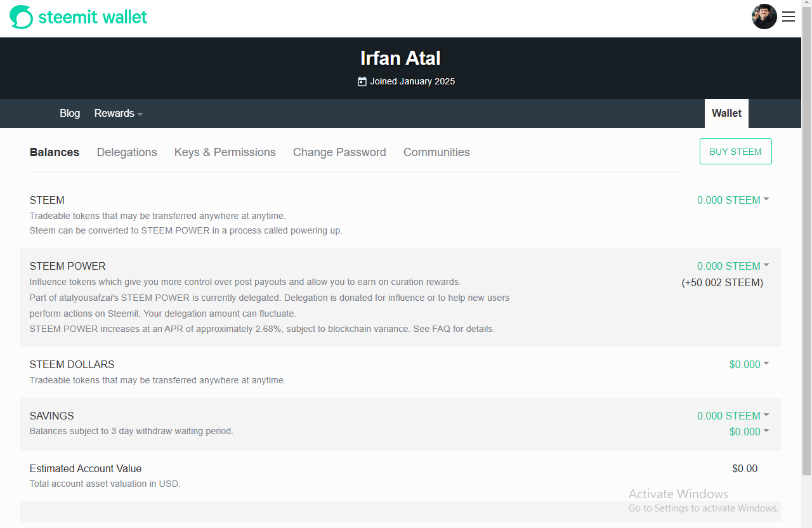This screenshot has height=528, width=812.
Task: Open the Communities tab
Action: pos(436,152)
